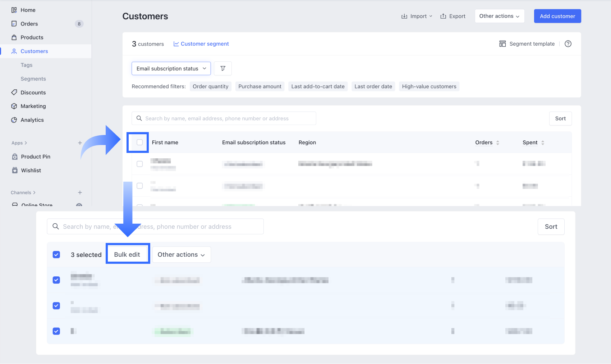The width and height of the screenshot is (611, 364).
Task: Click the Add customer button
Action: click(557, 16)
